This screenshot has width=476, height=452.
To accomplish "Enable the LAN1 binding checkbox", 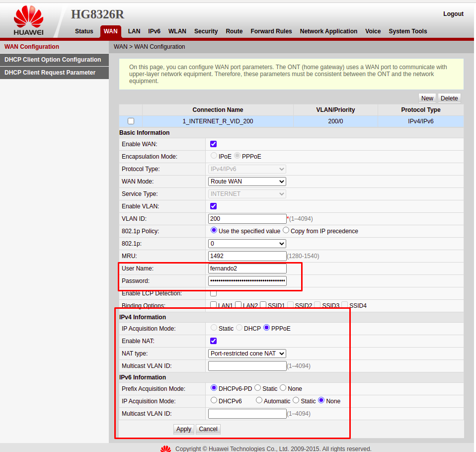I will coord(213,305).
